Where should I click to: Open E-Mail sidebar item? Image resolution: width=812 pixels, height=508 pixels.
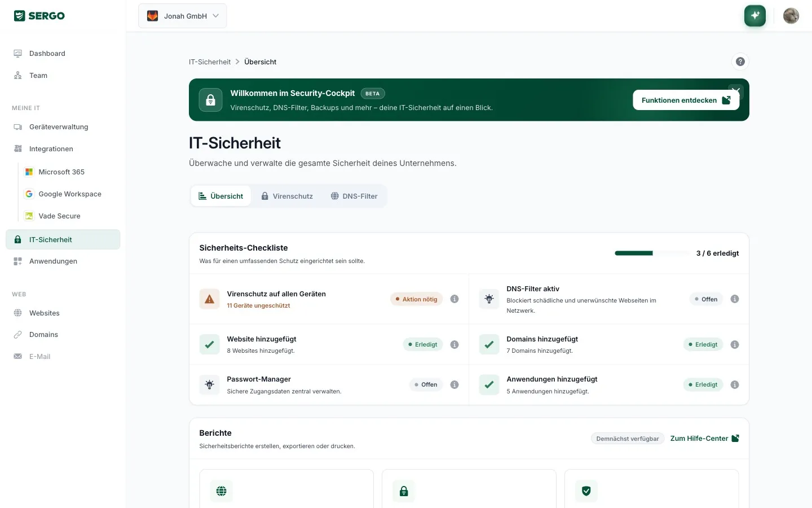pos(63,357)
